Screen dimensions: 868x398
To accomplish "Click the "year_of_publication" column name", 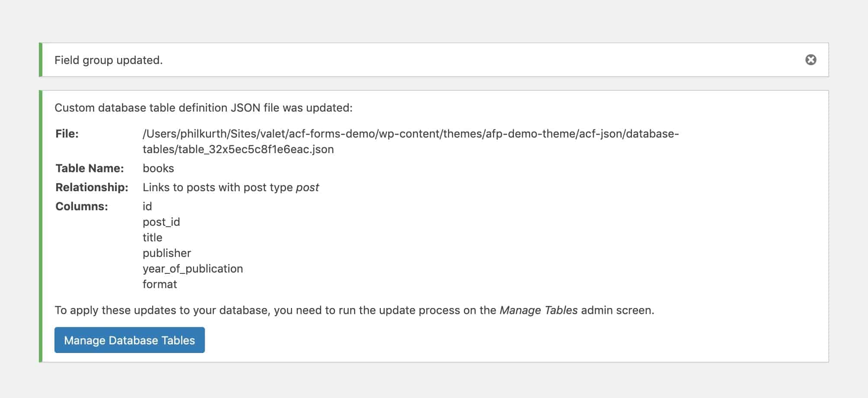I will point(193,269).
